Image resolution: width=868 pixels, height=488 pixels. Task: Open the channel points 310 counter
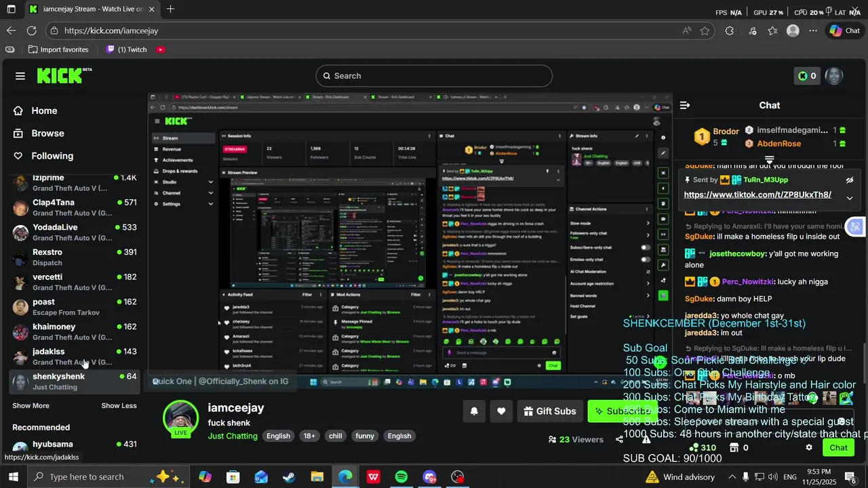point(703,447)
